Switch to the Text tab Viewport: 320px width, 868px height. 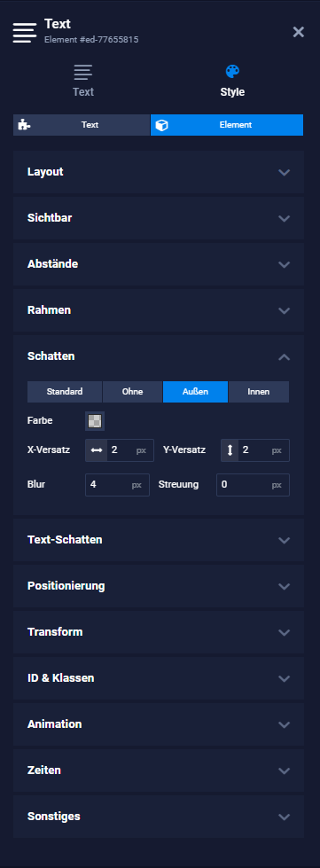(83, 81)
